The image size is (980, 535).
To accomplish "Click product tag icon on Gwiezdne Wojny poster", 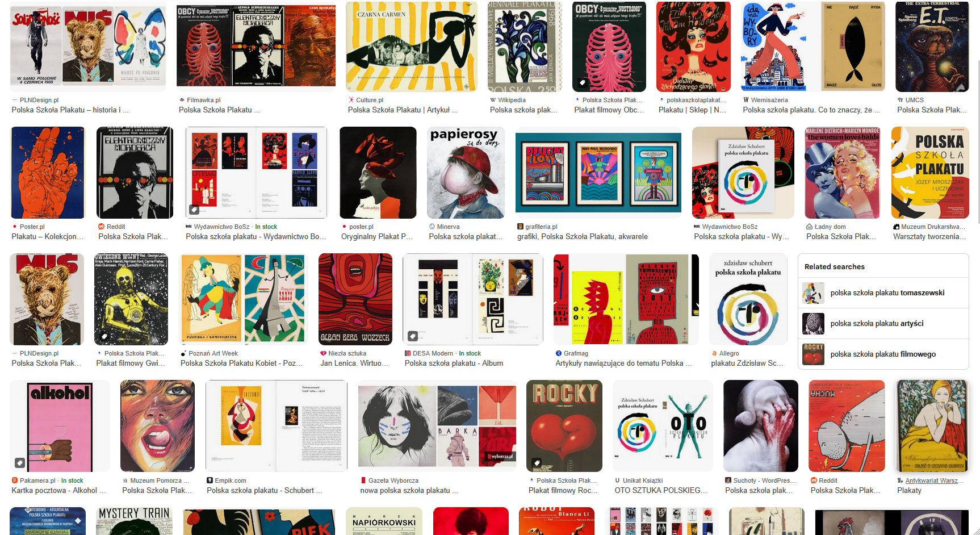I will tap(104, 336).
